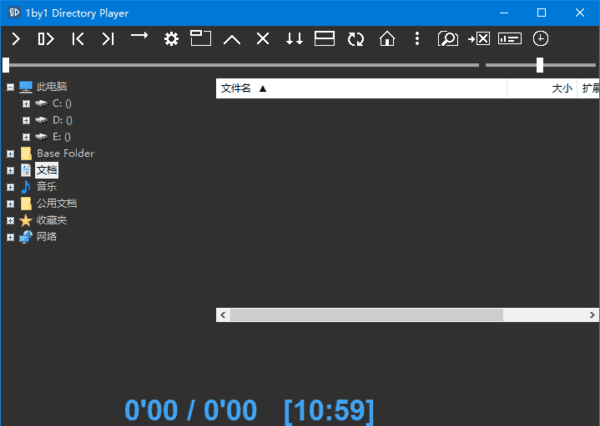The height and width of the screenshot is (426, 600).
Task: Click the playback position slider handle
Action: (x=6, y=65)
